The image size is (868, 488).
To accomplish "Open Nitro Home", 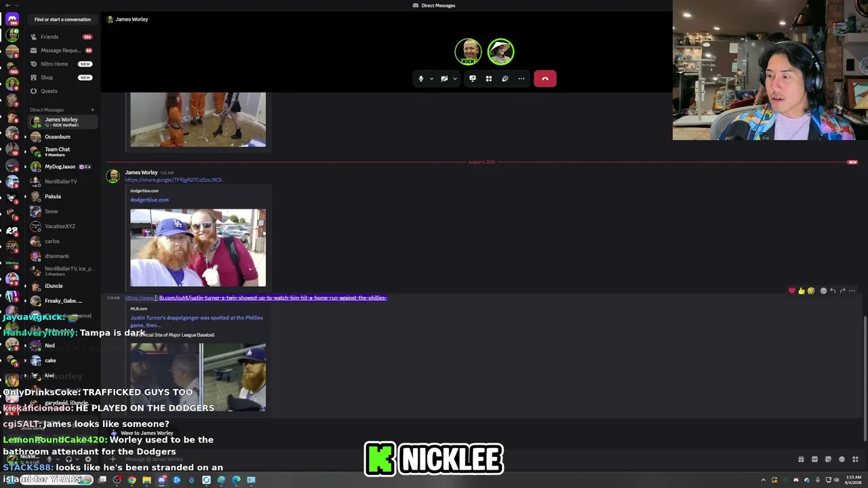I will [x=61, y=64].
